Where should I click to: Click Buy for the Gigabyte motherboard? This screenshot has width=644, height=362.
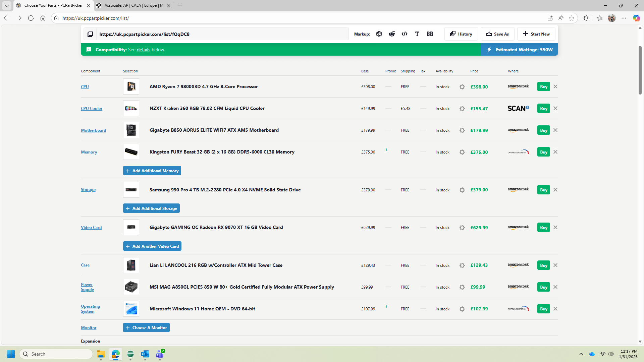point(543,130)
